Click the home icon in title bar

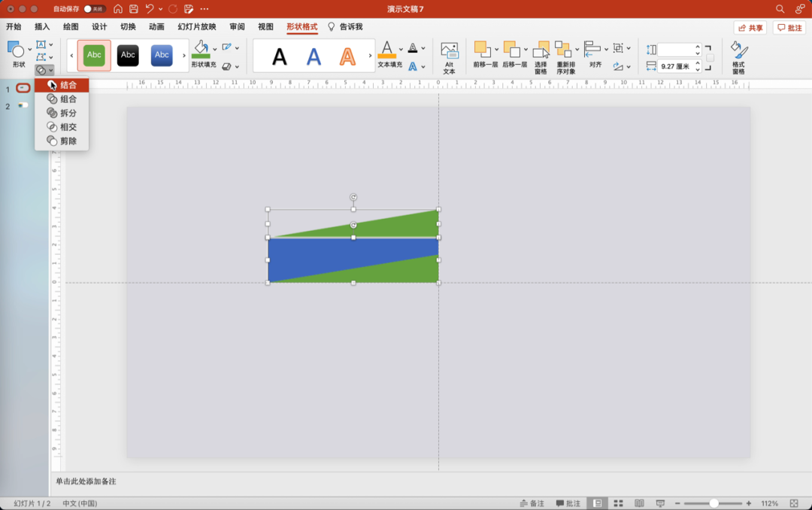118,9
